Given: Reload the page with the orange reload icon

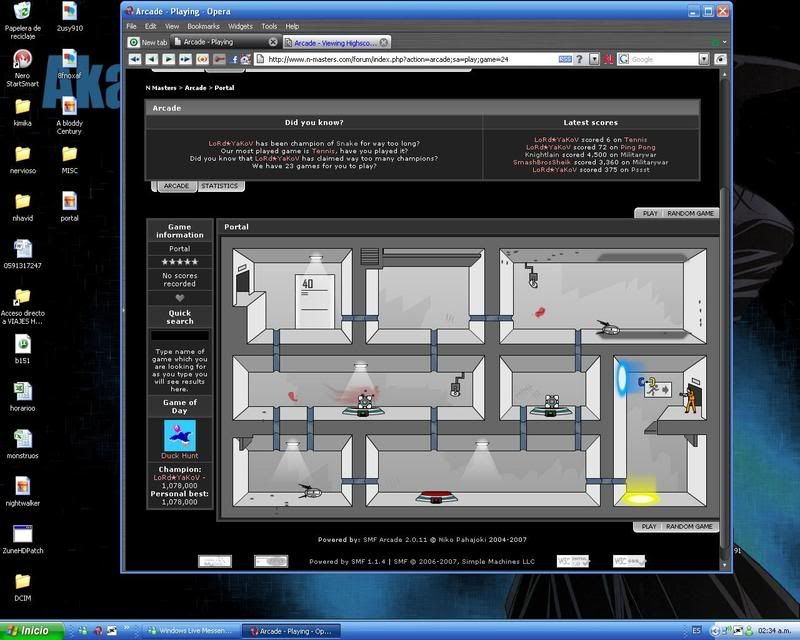Looking at the screenshot, I should pyautogui.click(x=203, y=59).
